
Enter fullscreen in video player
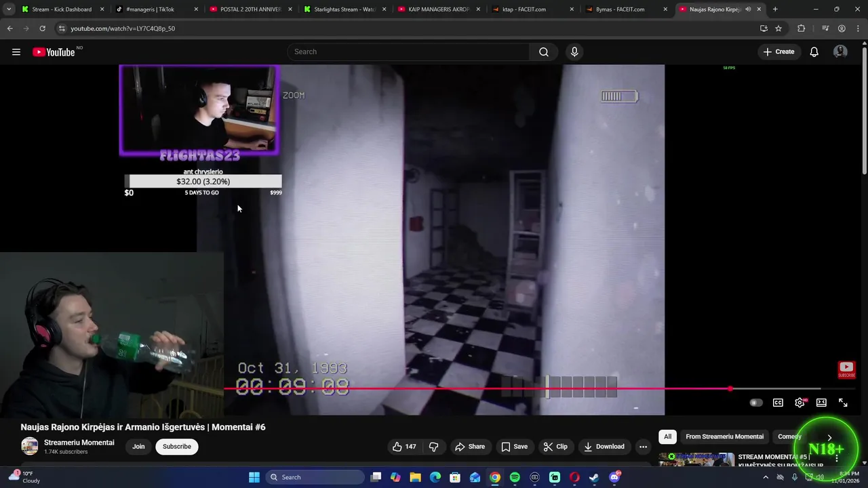pyautogui.click(x=843, y=403)
